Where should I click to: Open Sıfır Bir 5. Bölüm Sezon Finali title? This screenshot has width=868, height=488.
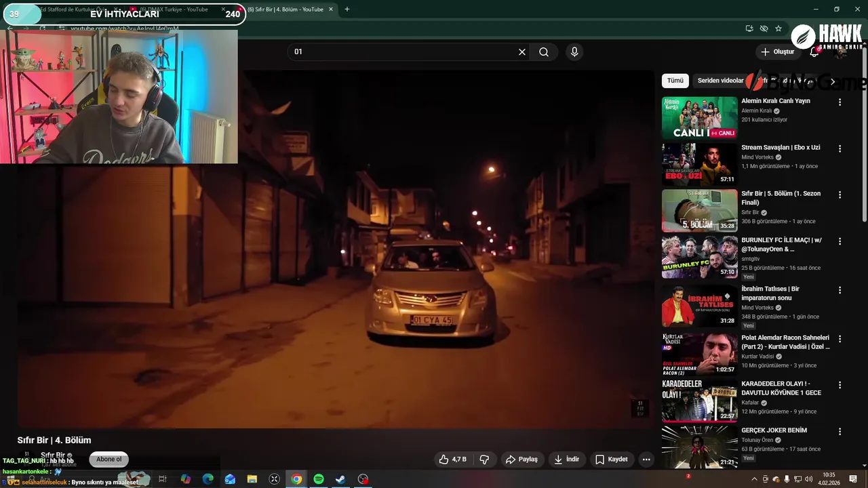pyautogui.click(x=781, y=198)
